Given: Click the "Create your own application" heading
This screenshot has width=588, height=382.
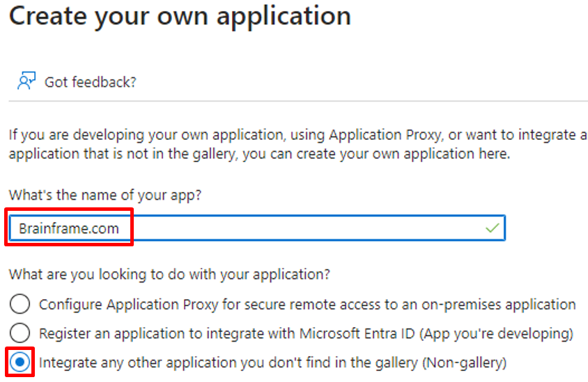Looking at the screenshot, I should (x=180, y=16).
